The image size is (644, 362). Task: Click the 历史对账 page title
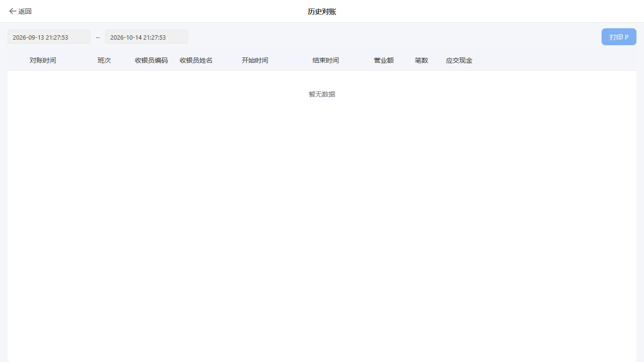[x=322, y=12]
